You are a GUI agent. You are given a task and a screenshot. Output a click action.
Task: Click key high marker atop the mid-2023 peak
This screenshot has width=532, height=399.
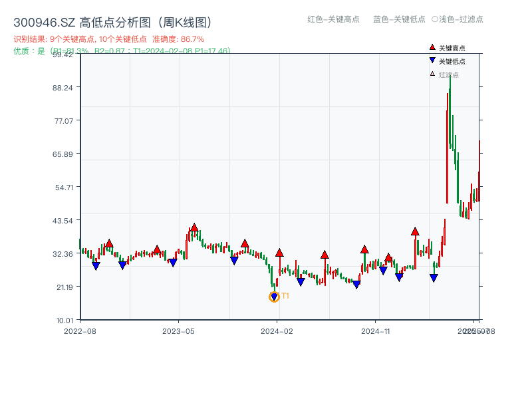pyautogui.click(x=194, y=227)
